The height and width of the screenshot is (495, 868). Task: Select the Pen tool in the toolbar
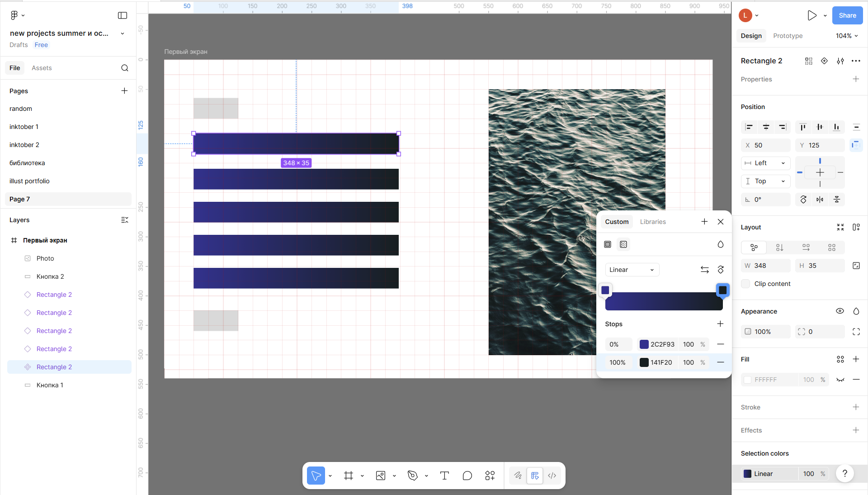(412, 476)
